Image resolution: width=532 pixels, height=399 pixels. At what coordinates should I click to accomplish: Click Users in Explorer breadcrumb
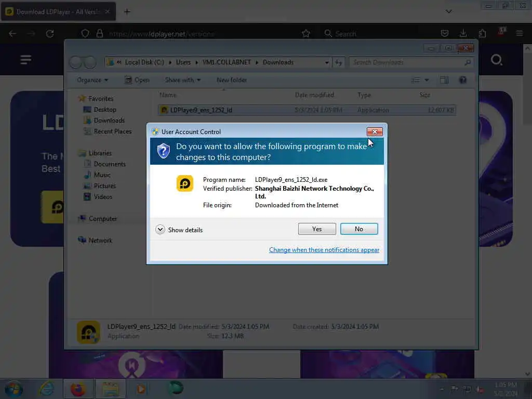tap(183, 62)
